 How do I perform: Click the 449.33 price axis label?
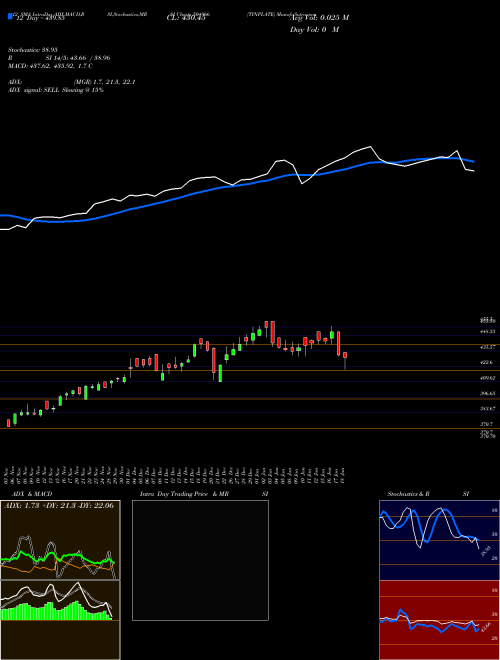[488, 332]
